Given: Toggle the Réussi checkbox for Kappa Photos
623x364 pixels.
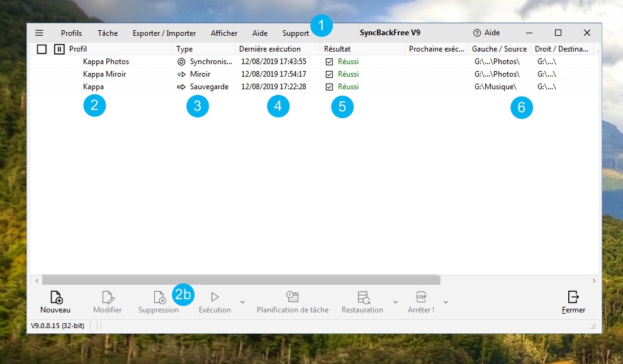Looking at the screenshot, I should point(329,62).
